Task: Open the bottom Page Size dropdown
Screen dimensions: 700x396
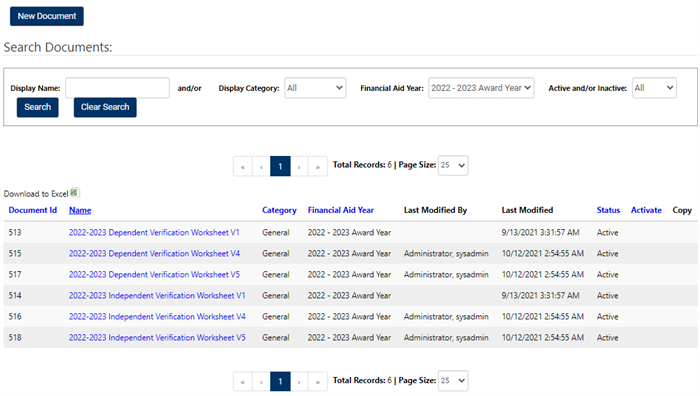Action: pos(453,381)
